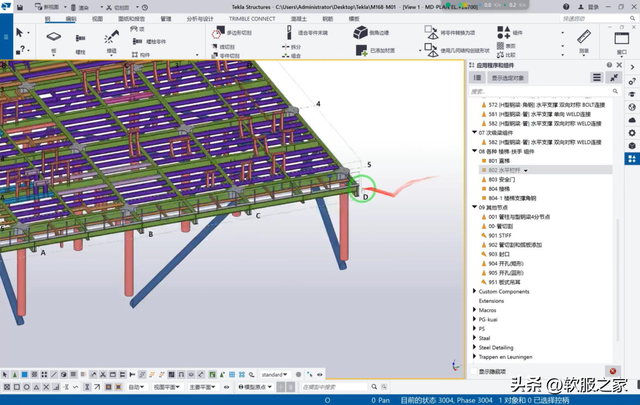Open the TRIMBLE CONNECT ribbon tab

pos(252,19)
